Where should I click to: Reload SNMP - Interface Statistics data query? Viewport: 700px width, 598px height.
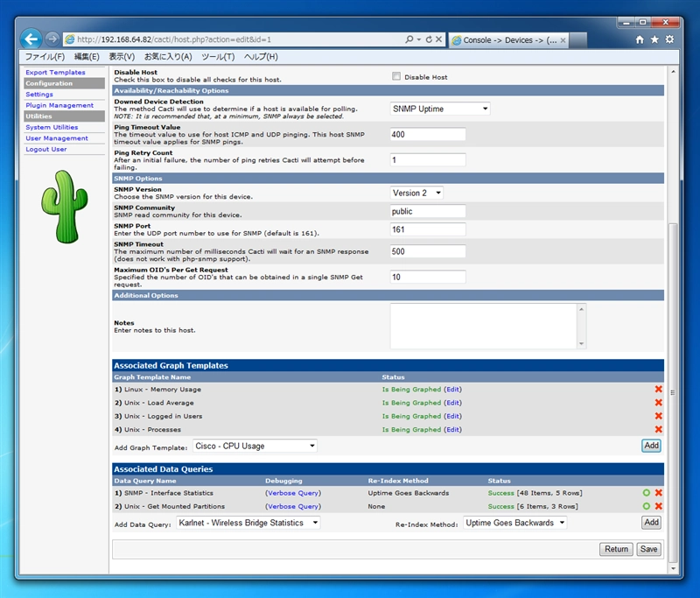tap(646, 493)
